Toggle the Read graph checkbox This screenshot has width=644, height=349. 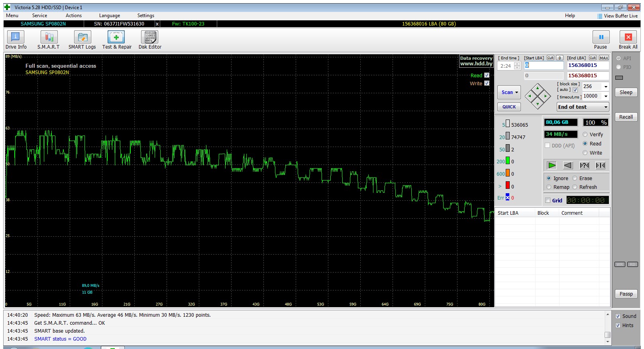[487, 75]
